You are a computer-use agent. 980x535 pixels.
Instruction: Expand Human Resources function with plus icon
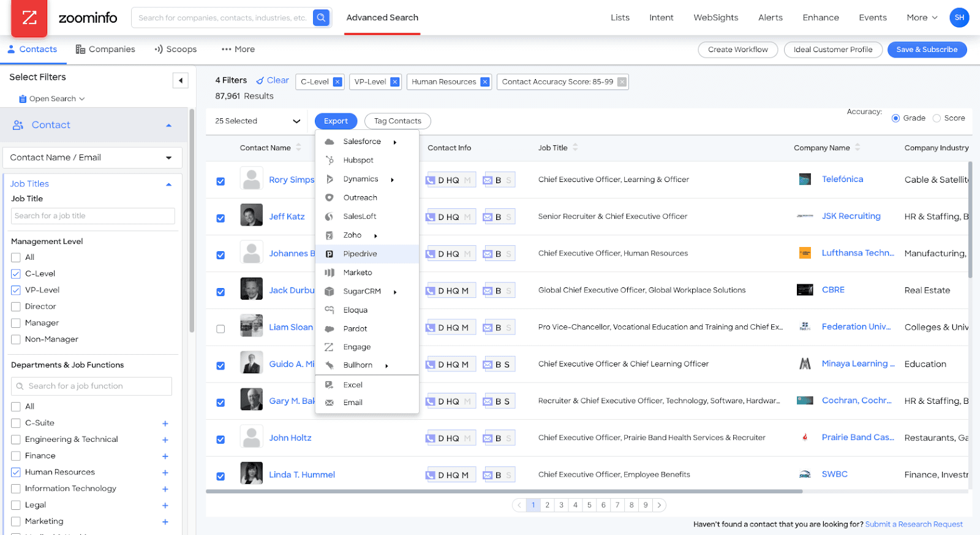coord(165,472)
